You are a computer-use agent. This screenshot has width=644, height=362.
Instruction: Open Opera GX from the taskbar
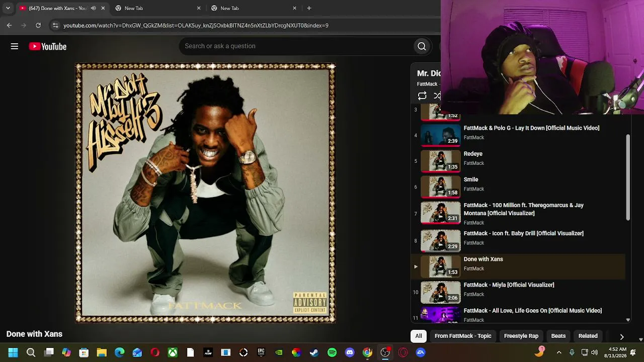tap(403, 352)
